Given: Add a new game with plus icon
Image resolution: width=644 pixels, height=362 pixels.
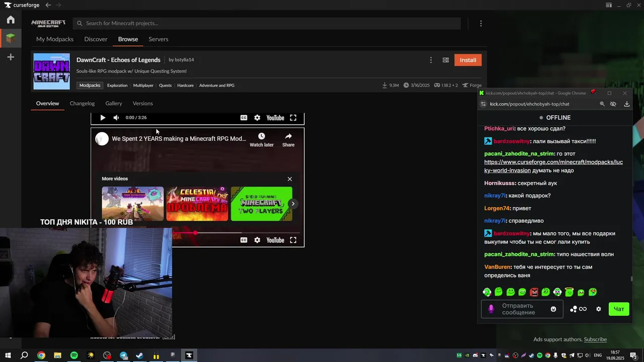Looking at the screenshot, I should coord(11,57).
